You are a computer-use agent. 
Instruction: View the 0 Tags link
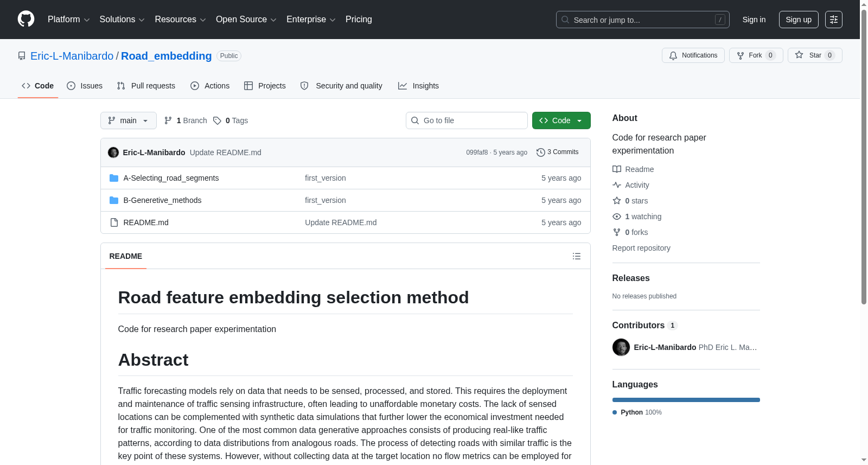click(231, 120)
